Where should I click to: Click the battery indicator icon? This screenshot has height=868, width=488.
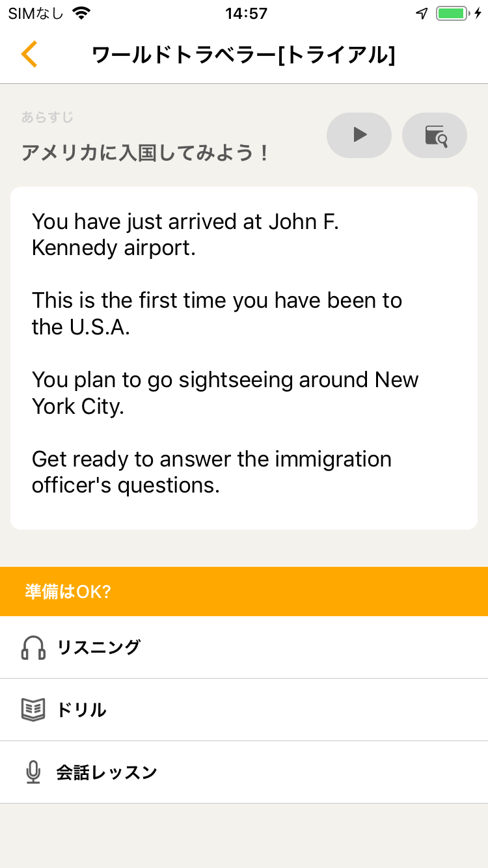point(452,14)
